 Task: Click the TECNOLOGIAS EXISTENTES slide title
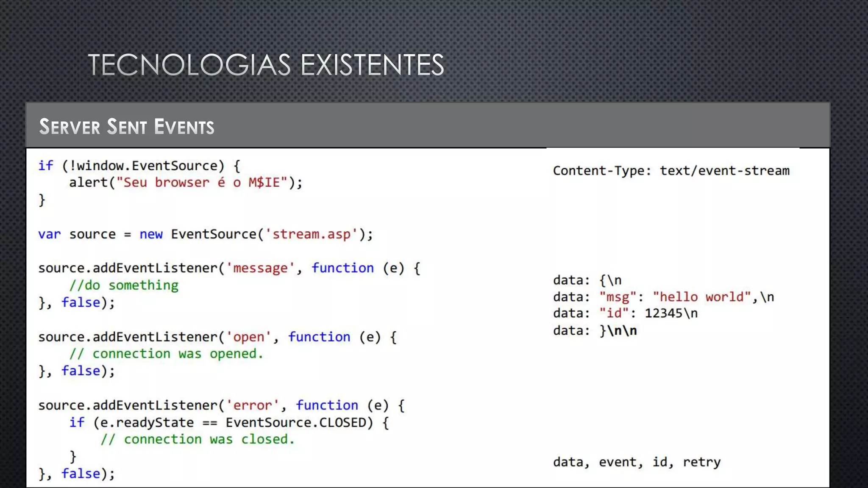(266, 65)
